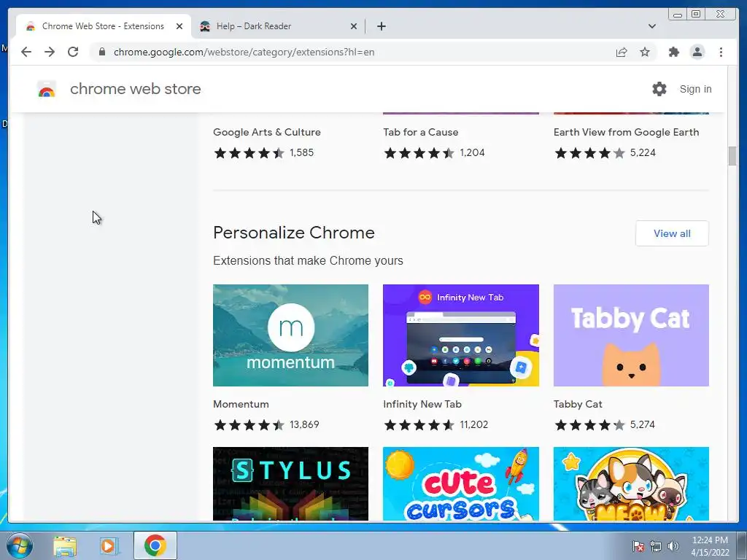Reload the current page

coord(73,52)
